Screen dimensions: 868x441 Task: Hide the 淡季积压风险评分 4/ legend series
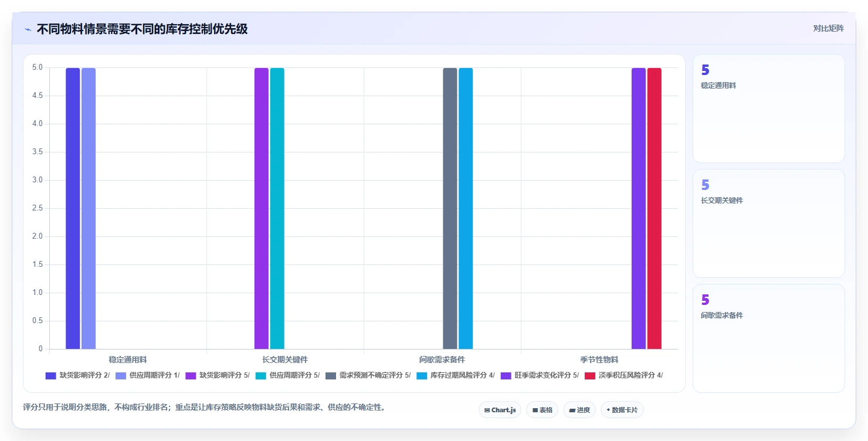tap(624, 375)
